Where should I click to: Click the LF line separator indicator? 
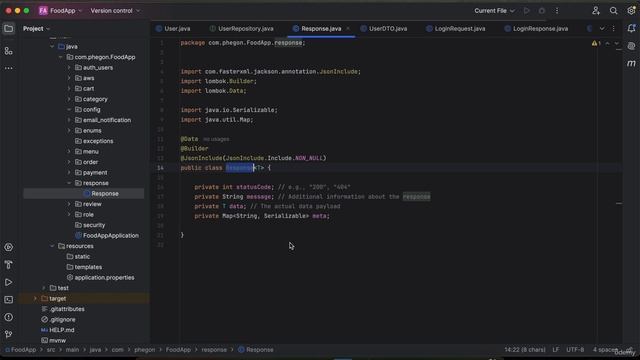pos(556,350)
